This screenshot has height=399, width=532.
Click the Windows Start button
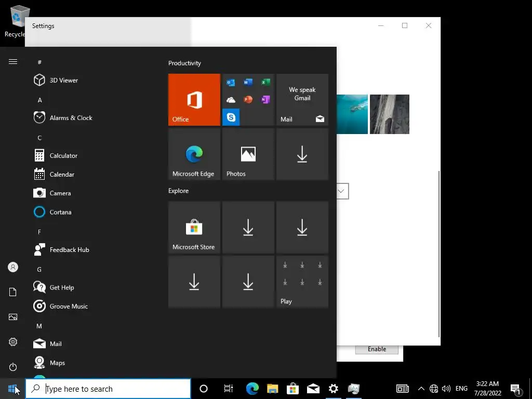[12, 389]
